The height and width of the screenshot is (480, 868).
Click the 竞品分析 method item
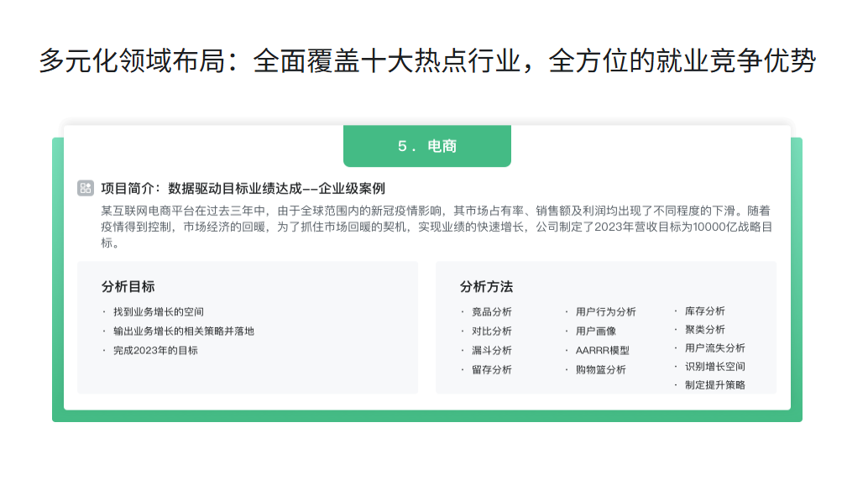[x=491, y=311]
